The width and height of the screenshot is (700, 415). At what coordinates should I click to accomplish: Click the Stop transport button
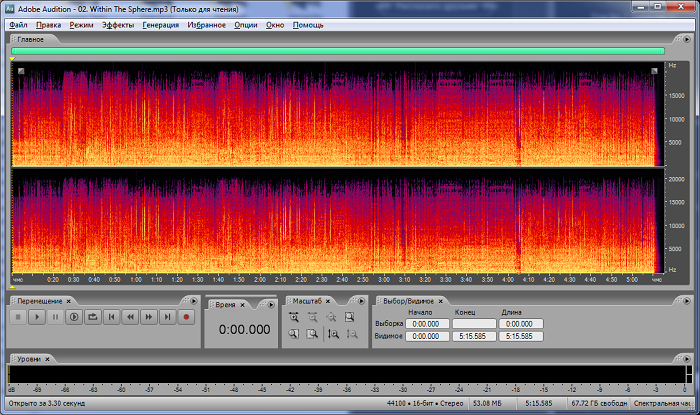(17, 317)
